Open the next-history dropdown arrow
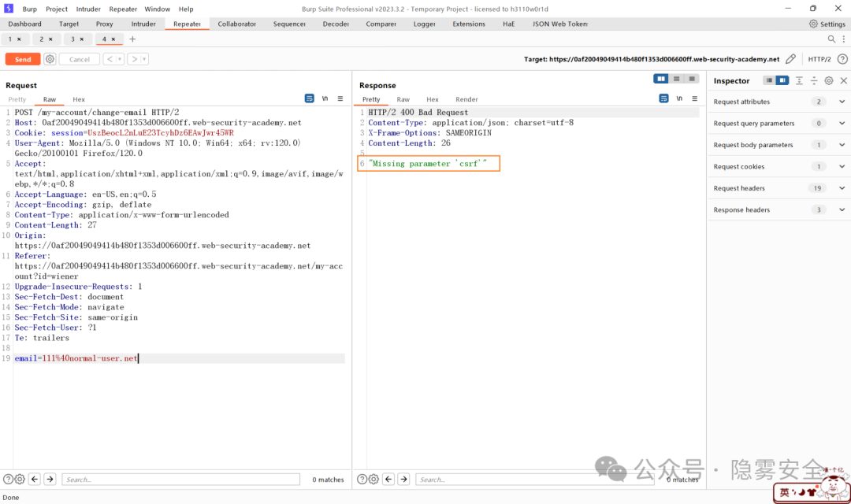The image size is (851, 504). 144,59
